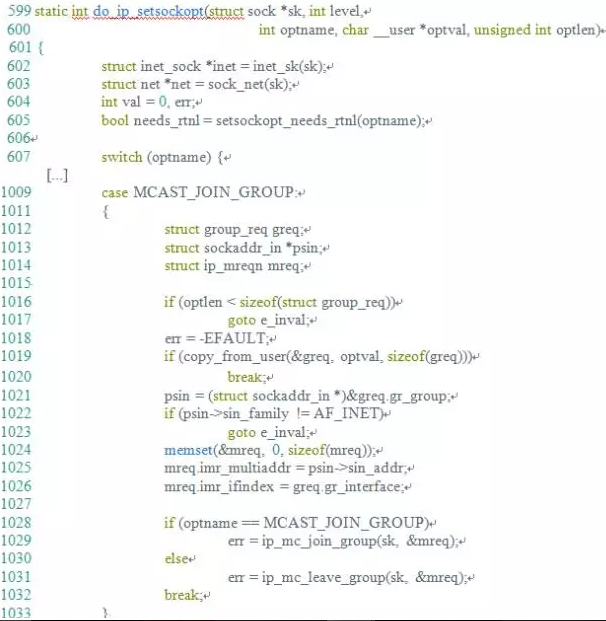Click line number 1024
The height and width of the screenshot is (621, 606).
click(16, 450)
